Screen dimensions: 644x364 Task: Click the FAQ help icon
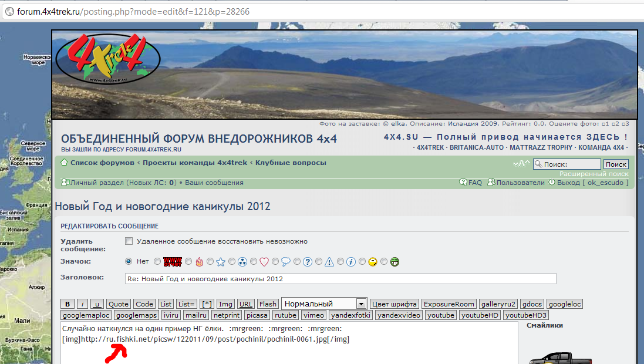463,183
